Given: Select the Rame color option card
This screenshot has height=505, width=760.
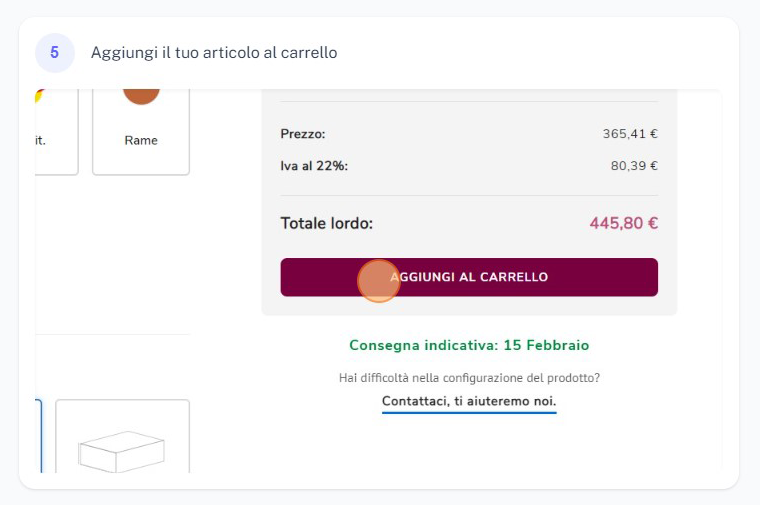Looking at the screenshot, I should pyautogui.click(x=141, y=132).
